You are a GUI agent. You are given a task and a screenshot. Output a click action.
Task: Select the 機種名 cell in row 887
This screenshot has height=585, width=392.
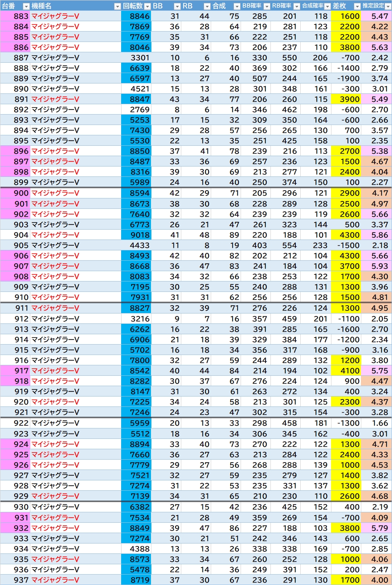click(x=76, y=58)
